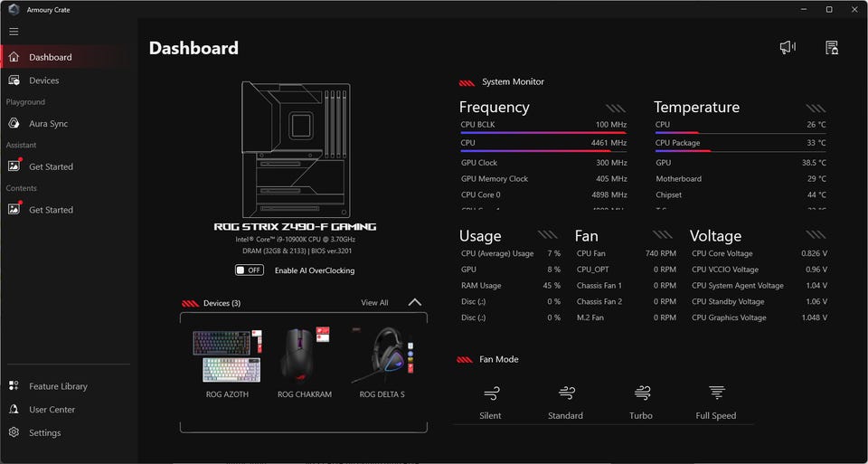The height and width of the screenshot is (464, 868).
Task: Select the Silent fan mode icon
Action: click(490, 393)
